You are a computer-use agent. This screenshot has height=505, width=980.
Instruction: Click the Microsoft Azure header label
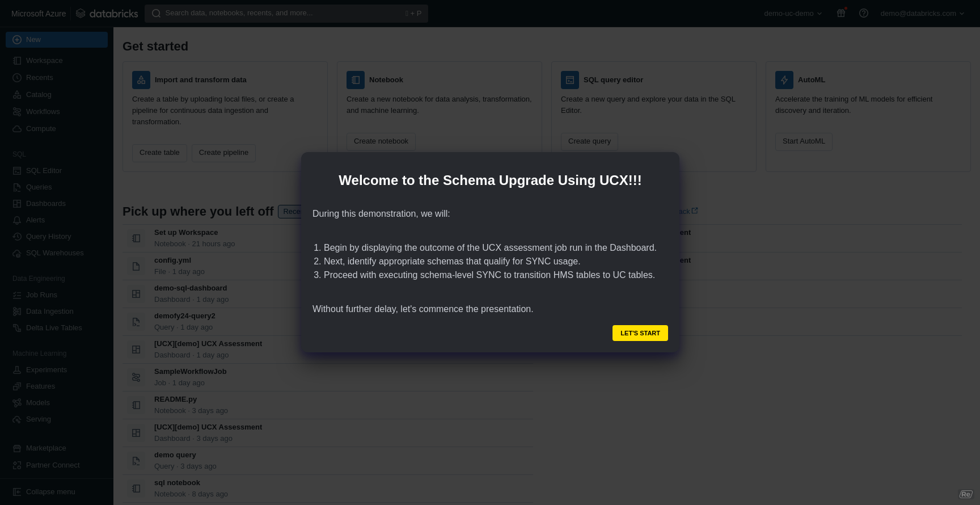[x=39, y=14]
